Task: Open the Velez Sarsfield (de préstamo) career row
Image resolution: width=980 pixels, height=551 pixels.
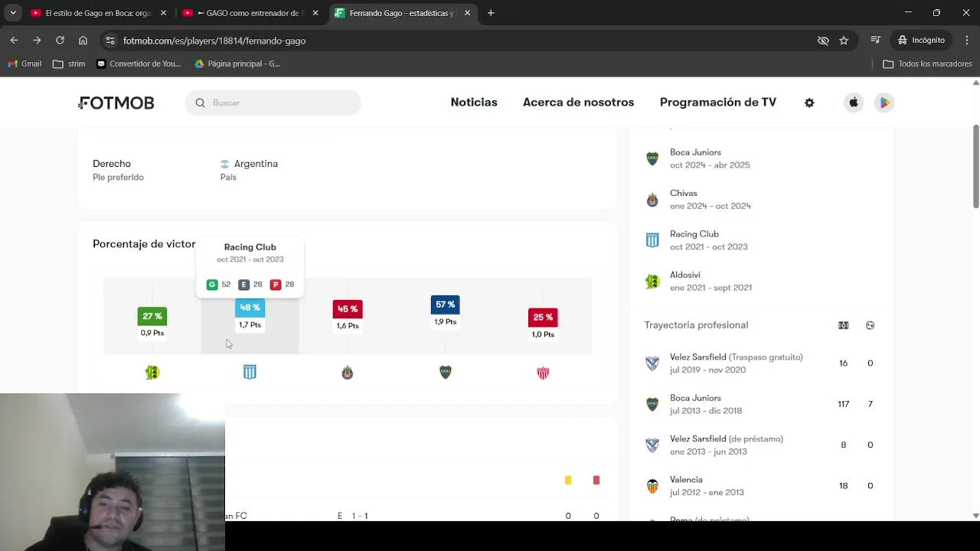Action: [x=762, y=445]
